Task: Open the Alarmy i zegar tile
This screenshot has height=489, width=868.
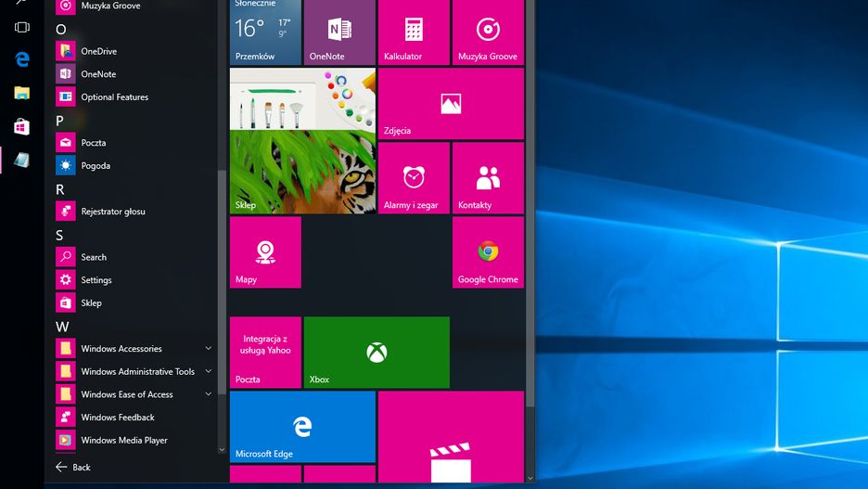Action: pos(415,178)
